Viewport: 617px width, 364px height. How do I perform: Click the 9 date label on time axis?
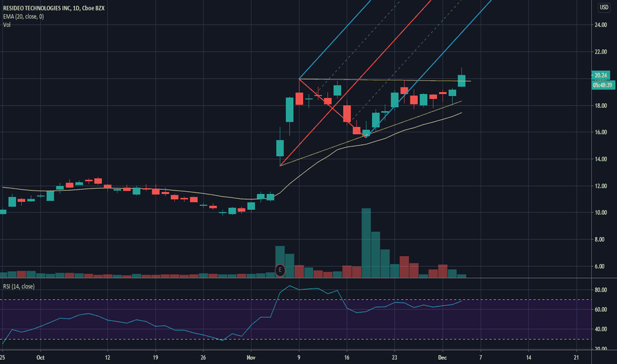(299, 357)
